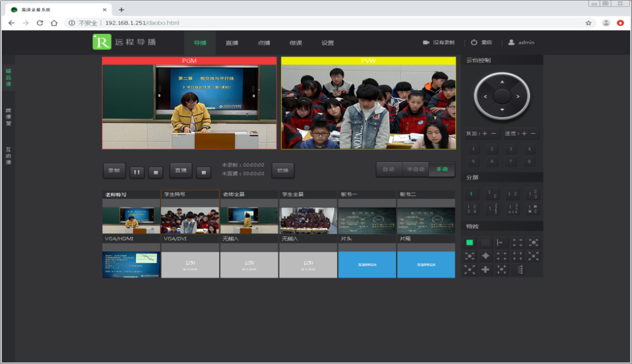Open the admin user menu

(x=521, y=43)
